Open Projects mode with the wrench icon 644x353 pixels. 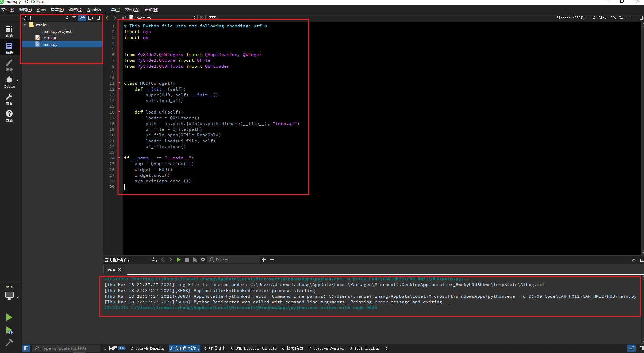click(9, 99)
